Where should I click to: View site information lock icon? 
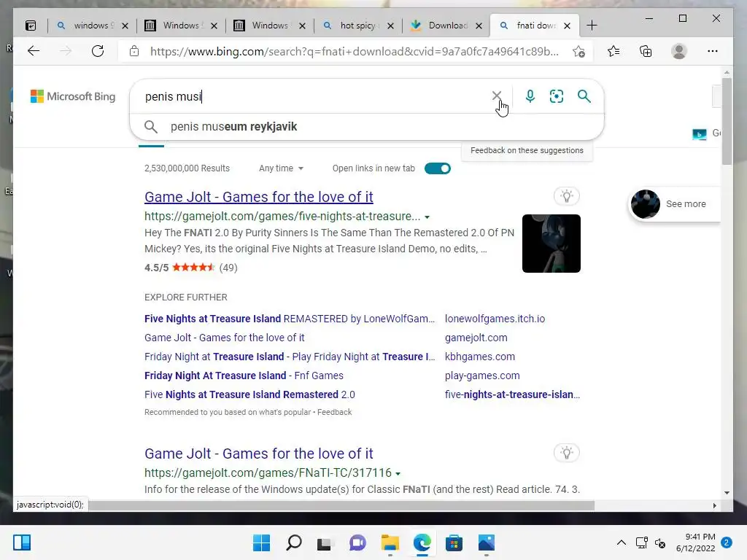[x=134, y=51]
